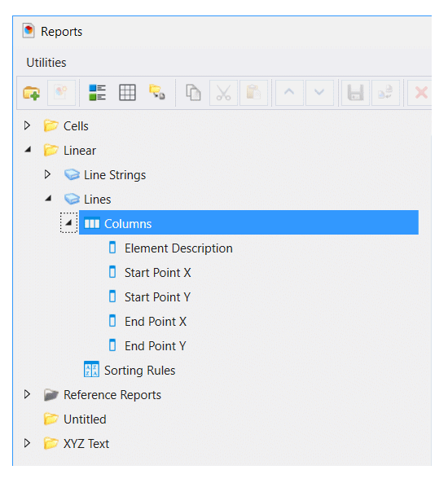Click the New Category folder icon
The height and width of the screenshot is (483, 448).
coord(32,93)
